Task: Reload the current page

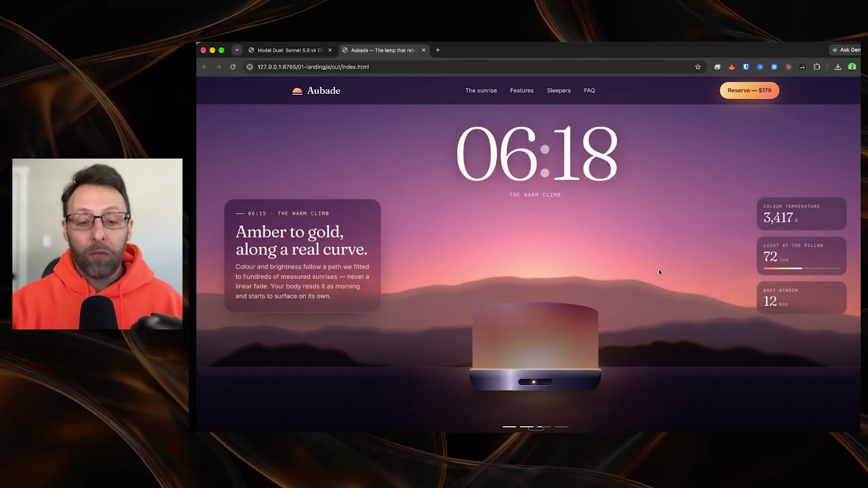Action: click(x=233, y=67)
